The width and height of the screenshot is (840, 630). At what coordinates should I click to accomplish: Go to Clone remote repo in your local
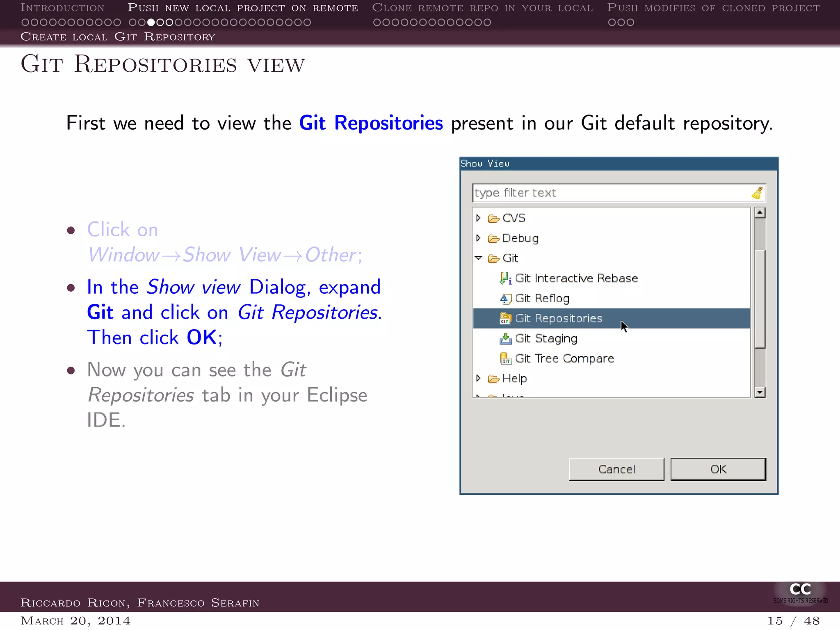[x=482, y=8]
